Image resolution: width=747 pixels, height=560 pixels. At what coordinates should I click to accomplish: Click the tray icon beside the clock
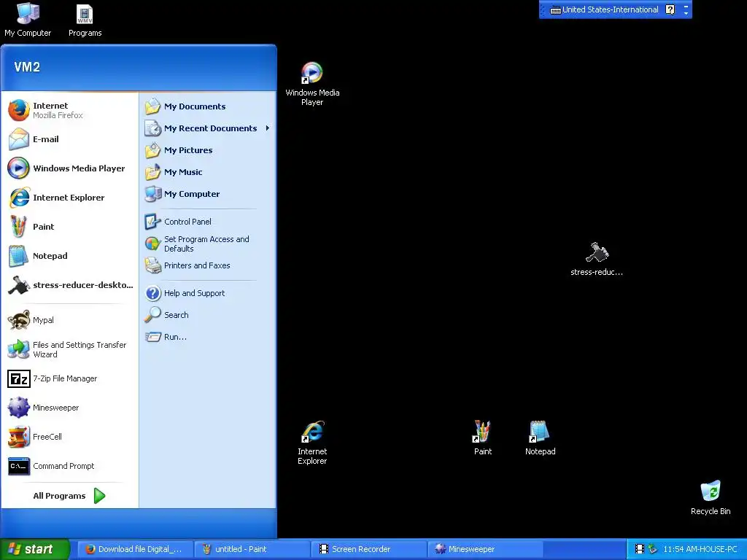(x=653, y=549)
